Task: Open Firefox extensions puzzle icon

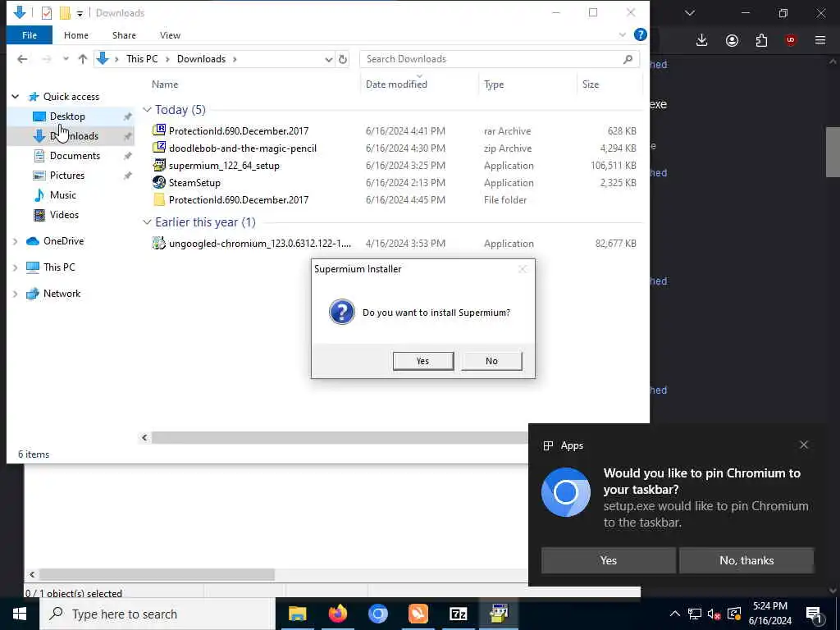Action: (x=761, y=40)
